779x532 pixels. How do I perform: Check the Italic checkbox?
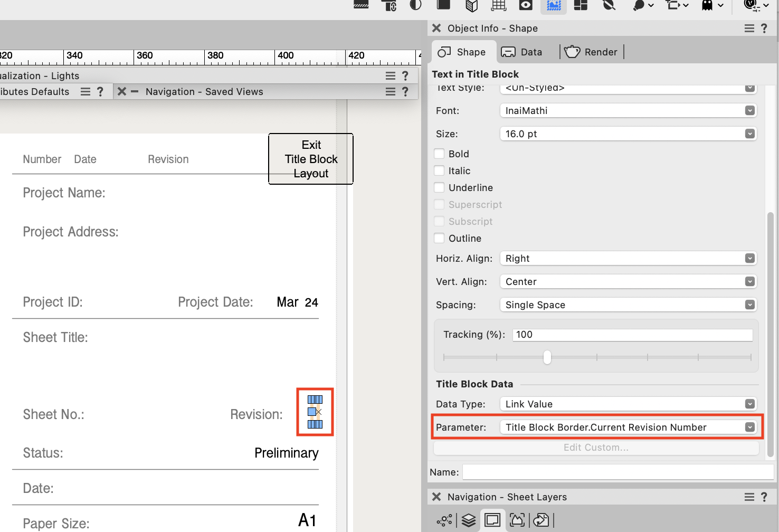[439, 170]
